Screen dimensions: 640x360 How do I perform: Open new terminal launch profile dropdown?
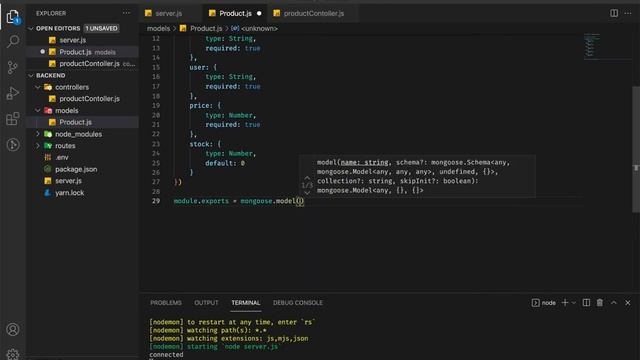(x=573, y=302)
